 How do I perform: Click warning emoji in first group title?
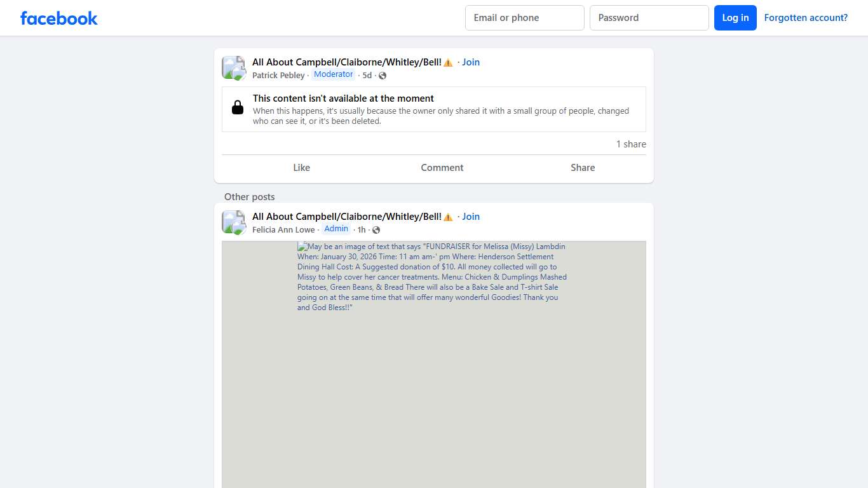pyautogui.click(x=448, y=62)
